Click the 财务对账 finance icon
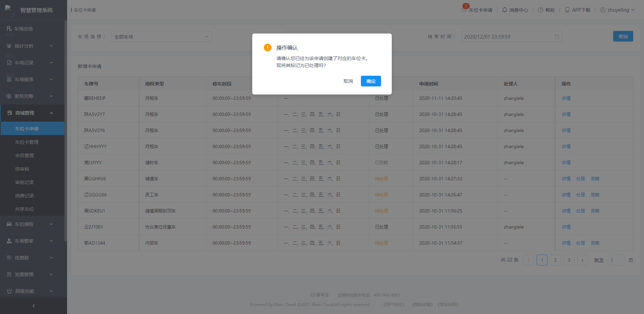This screenshot has height=314, width=644. (9, 96)
